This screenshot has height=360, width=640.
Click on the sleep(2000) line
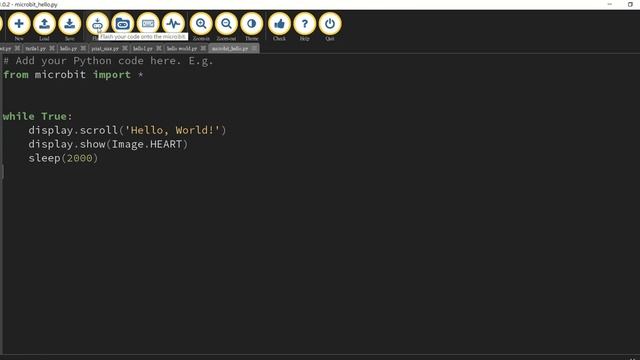point(63,158)
